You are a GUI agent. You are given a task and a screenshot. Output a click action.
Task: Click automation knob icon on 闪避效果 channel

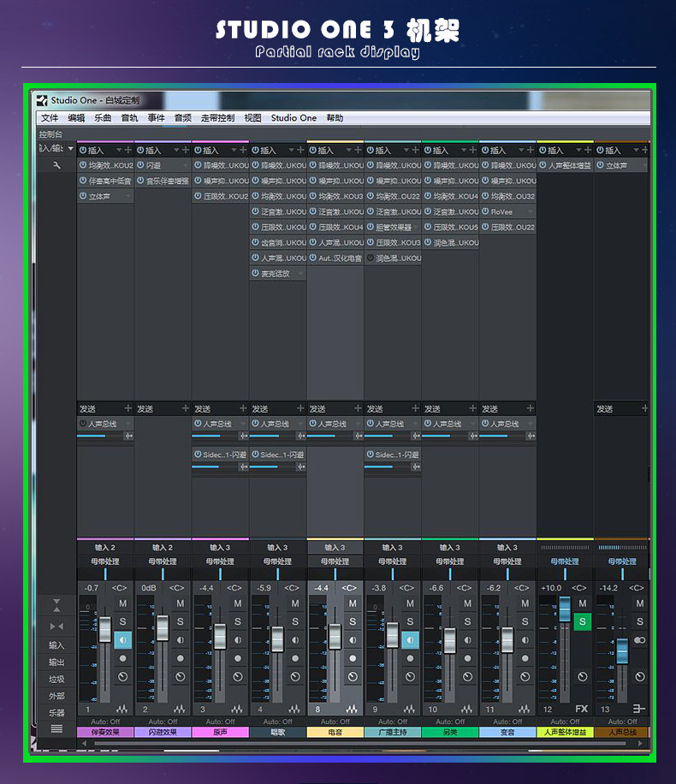[181, 677]
